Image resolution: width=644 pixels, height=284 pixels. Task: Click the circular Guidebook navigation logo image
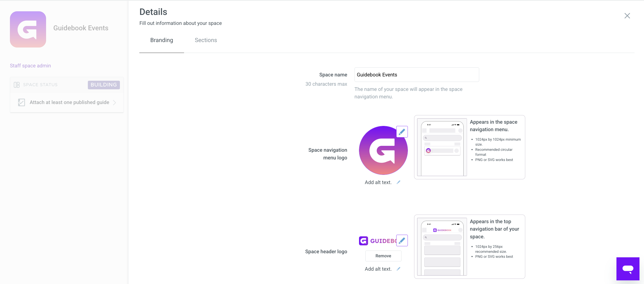(383, 150)
